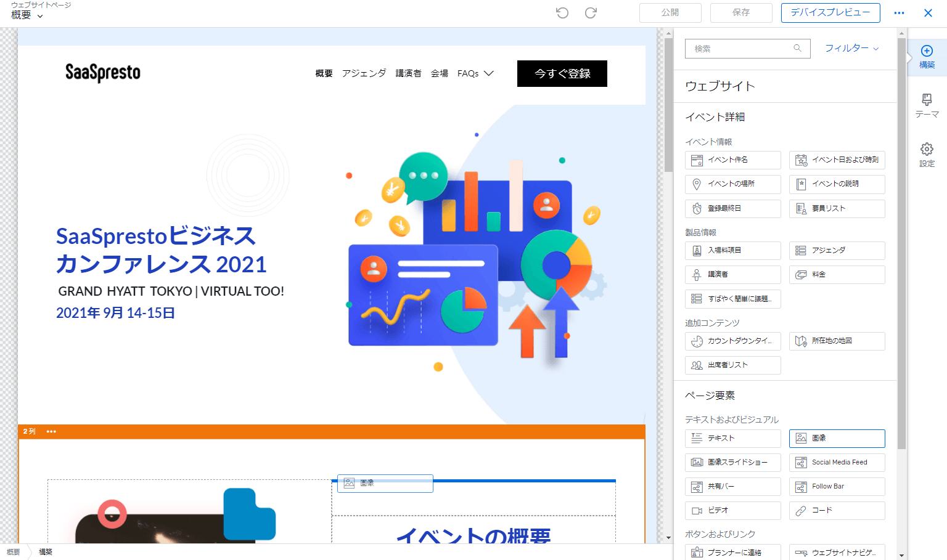The width and height of the screenshot is (947, 560).
Task: Click the conference title heading text
Action: (x=162, y=250)
